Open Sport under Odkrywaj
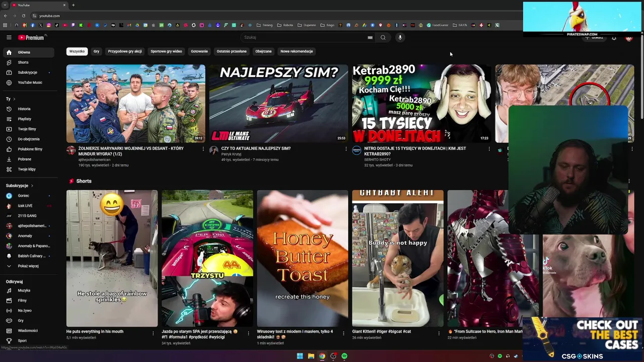This screenshot has height=362, width=644. click(29, 340)
